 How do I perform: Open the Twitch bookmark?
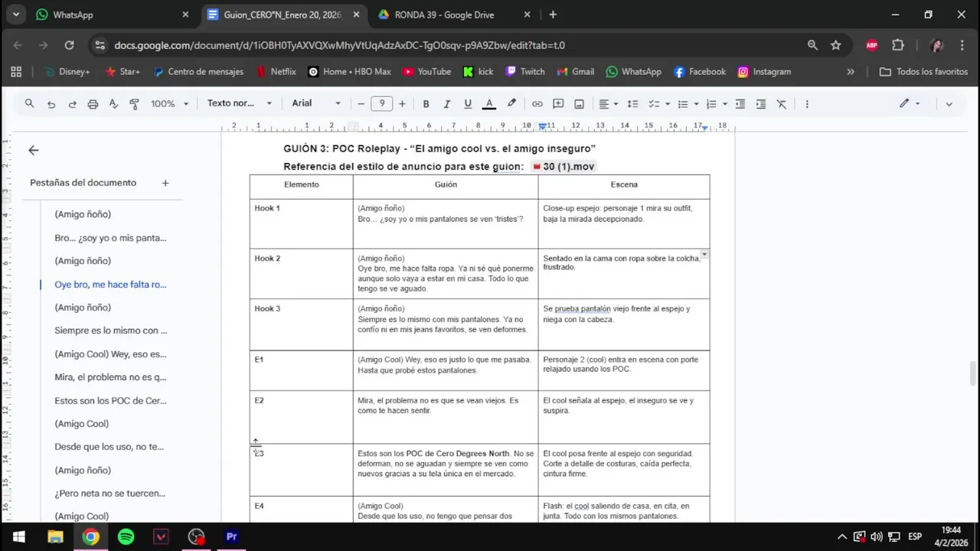tap(525, 72)
